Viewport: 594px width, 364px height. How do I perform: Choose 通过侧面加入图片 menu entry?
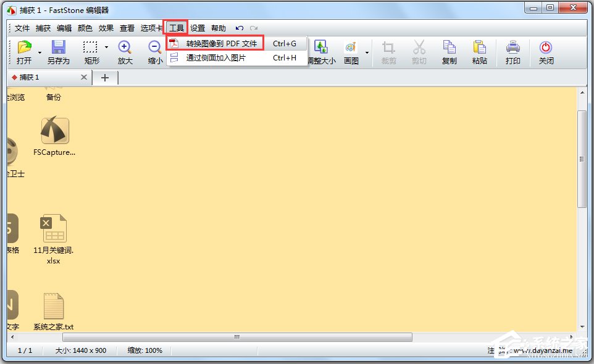tap(236, 57)
